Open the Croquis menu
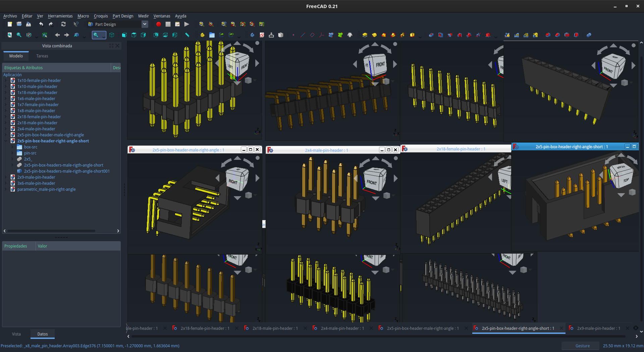Screen dimensions: 644x352 click(101, 16)
